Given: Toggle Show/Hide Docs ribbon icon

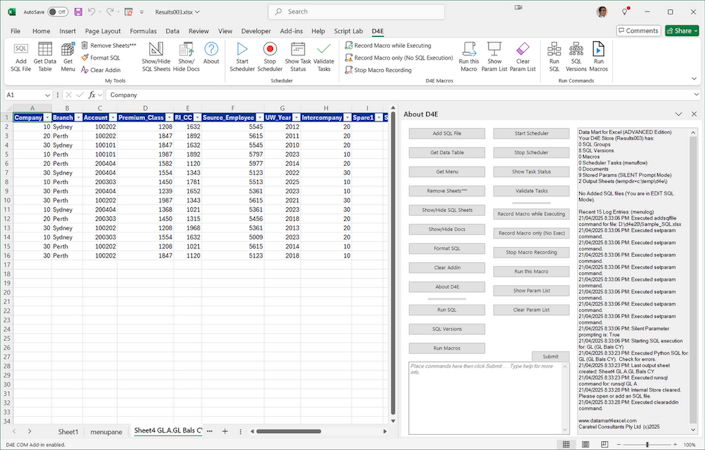Looking at the screenshot, I should point(186,57).
